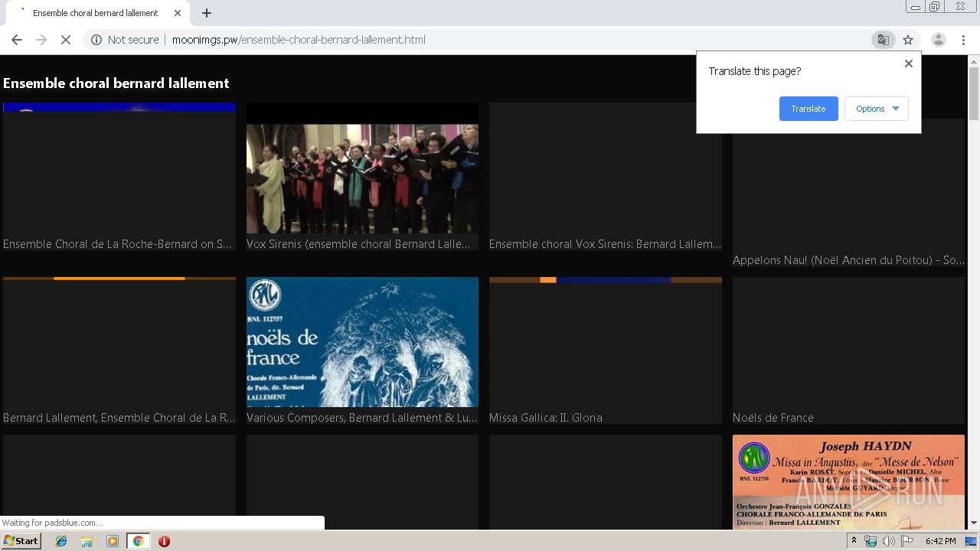
Task: Open a new browser tab
Action: pyautogui.click(x=207, y=13)
